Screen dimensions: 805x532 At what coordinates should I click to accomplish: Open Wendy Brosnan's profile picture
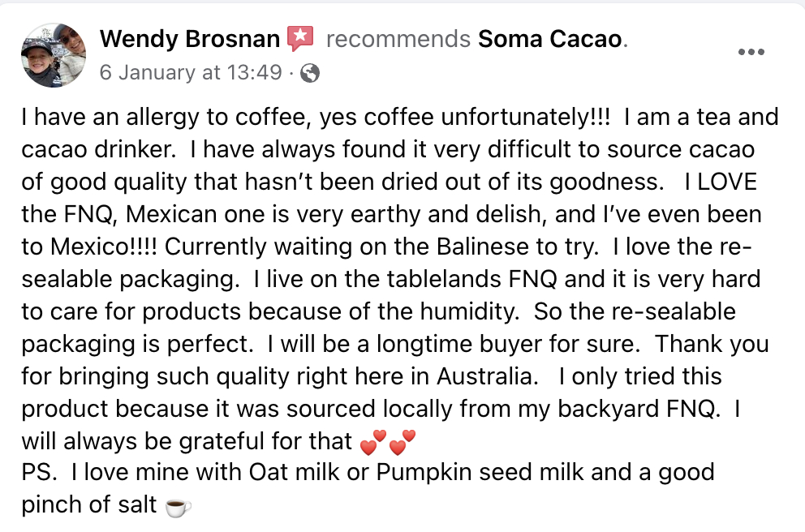[x=54, y=54]
